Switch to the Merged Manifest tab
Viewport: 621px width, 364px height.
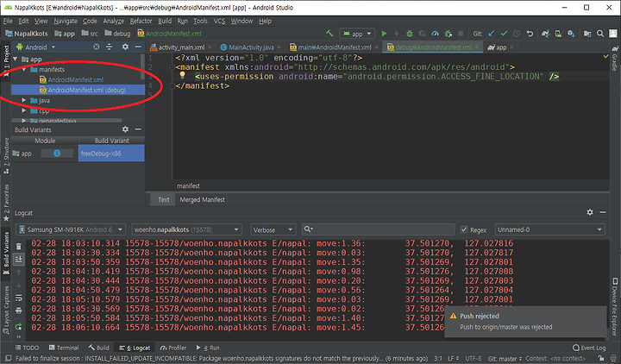202,199
